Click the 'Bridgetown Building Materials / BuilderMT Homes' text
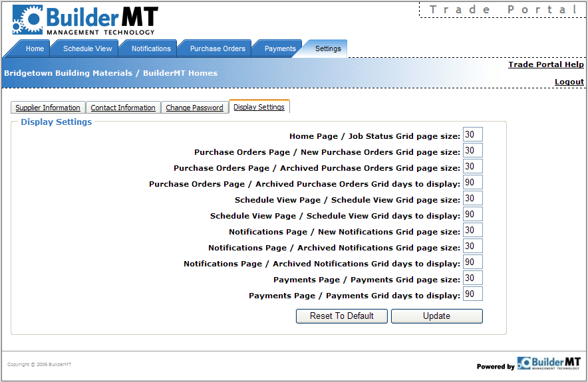This screenshot has height=382, width=588. pyautogui.click(x=110, y=73)
